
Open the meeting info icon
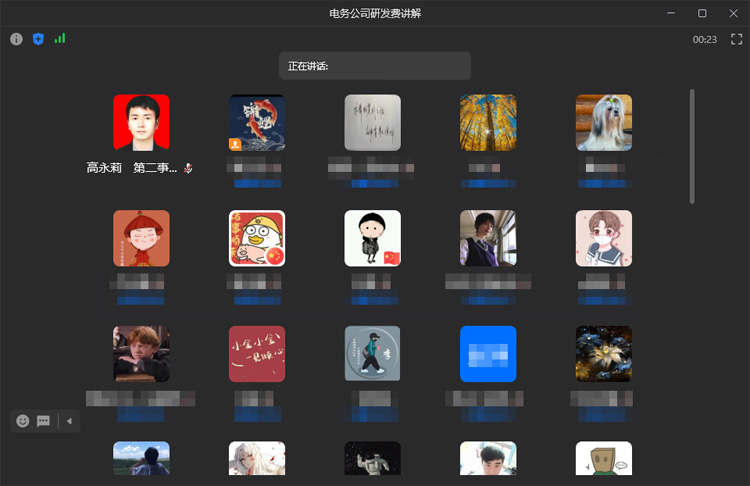[x=16, y=39]
